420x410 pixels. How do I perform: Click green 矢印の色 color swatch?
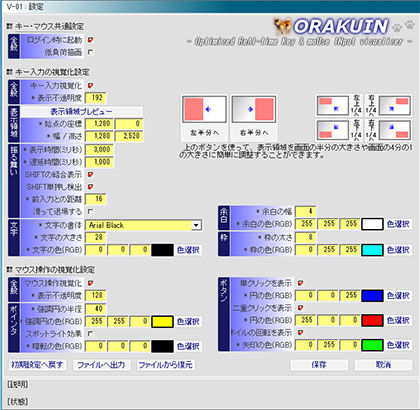click(x=372, y=345)
